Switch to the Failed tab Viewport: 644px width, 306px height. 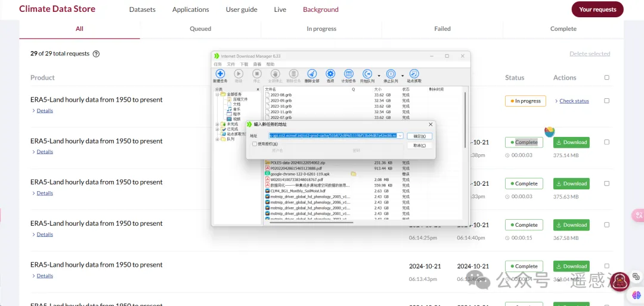tap(442, 29)
